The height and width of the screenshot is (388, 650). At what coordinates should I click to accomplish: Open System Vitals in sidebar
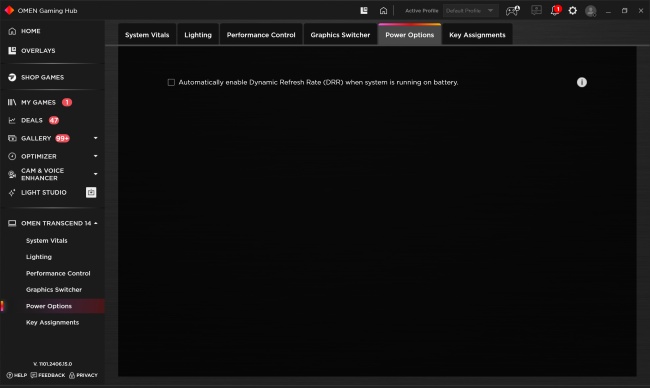tap(46, 240)
